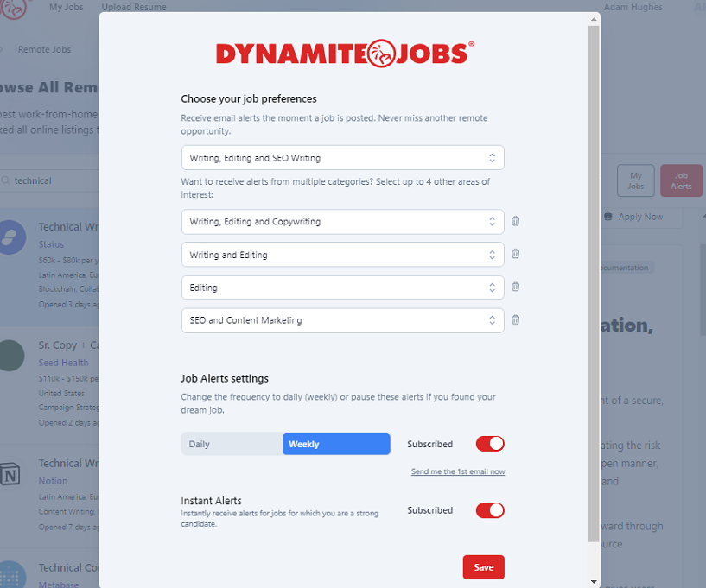
Task: Click the Apply Now briefcase icon
Action: pos(607,217)
